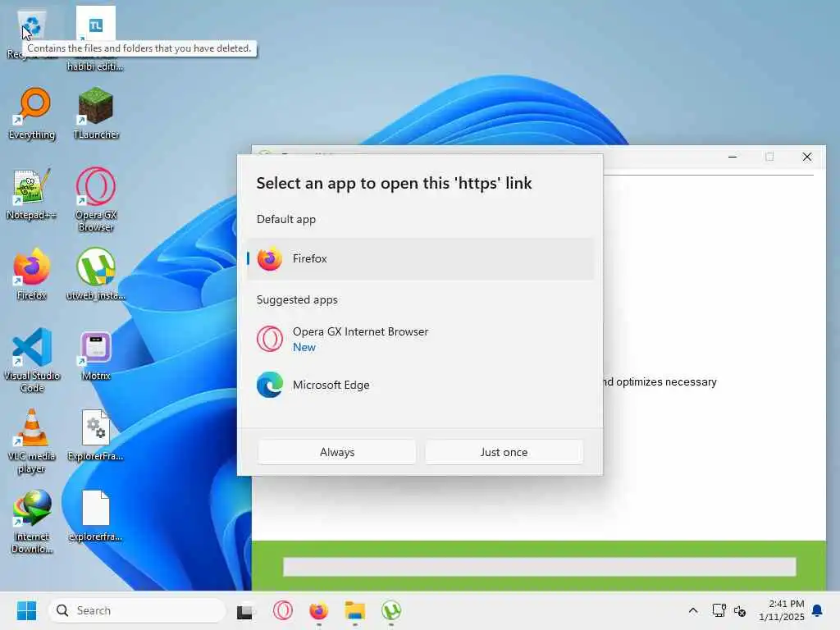Open Notepad++ desktop shortcut

click(32, 194)
